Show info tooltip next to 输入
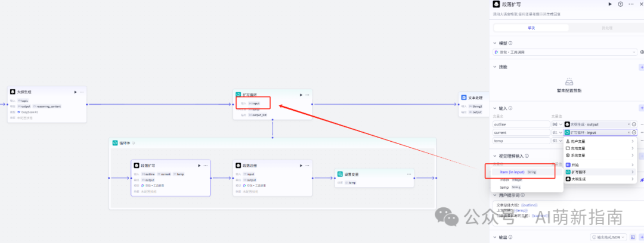Viewport: 644px width, 243px height. click(x=510, y=108)
